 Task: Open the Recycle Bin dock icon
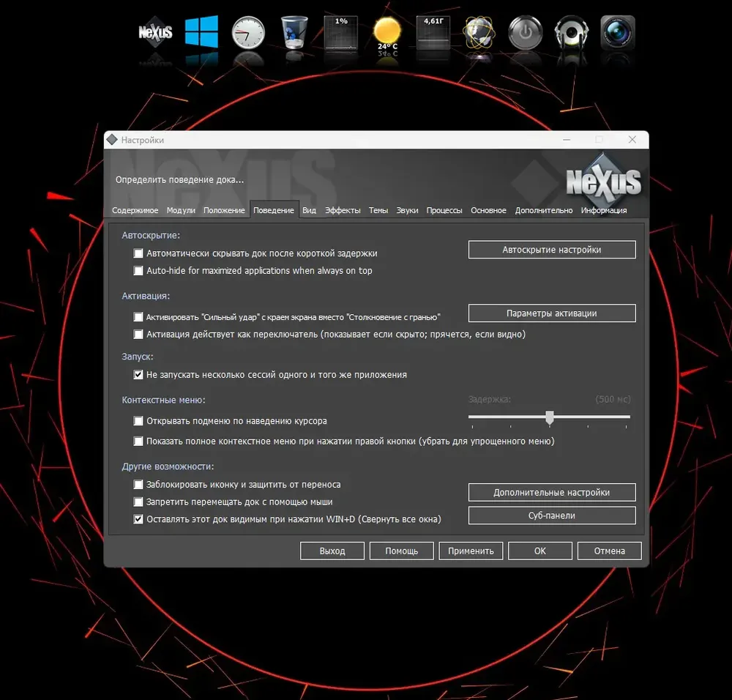click(x=294, y=31)
